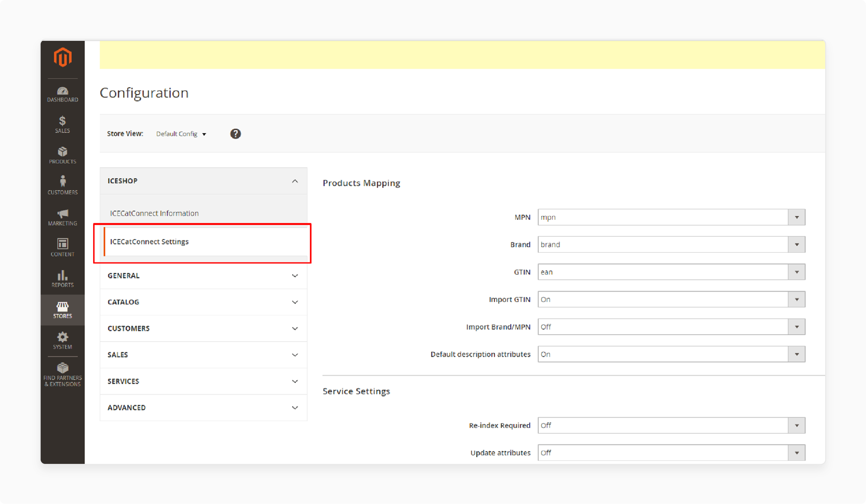Open the Import Brand/MPN dropdown
866x504 pixels.
(671, 327)
